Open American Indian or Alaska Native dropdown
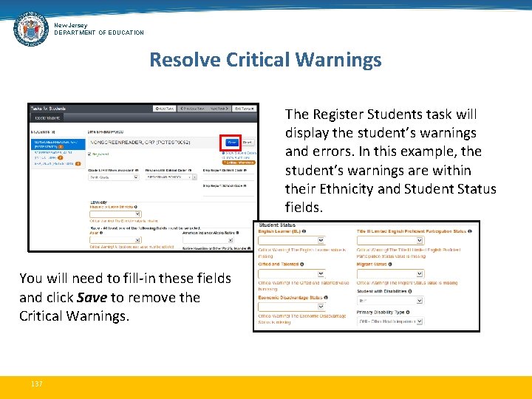The height and width of the screenshot is (399, 532). [x=208, y=240]
